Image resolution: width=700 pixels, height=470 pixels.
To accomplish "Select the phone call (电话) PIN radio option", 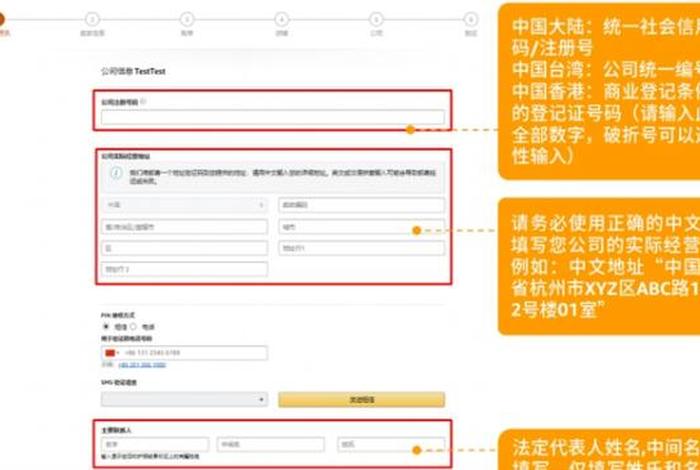I will [133, 327].
